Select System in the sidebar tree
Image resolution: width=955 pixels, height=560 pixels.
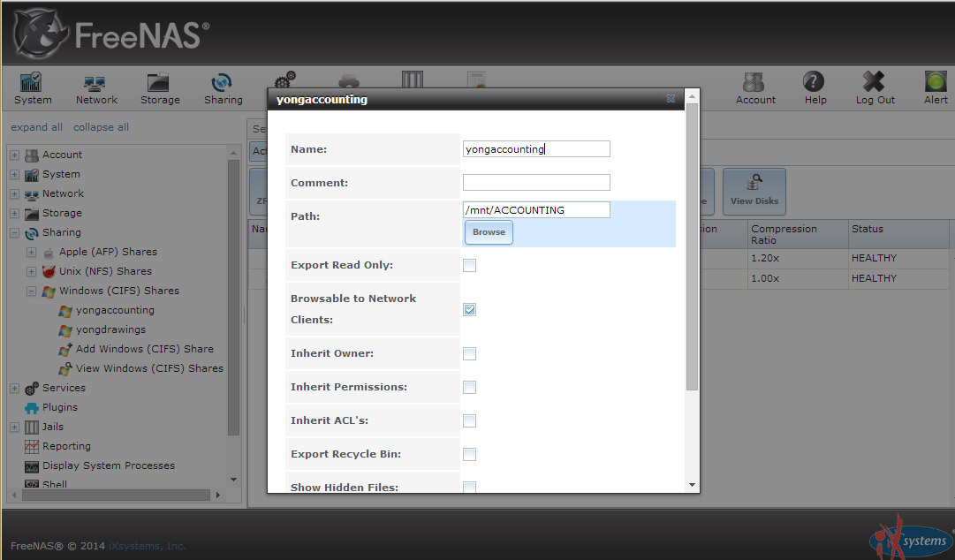point(61,174)
